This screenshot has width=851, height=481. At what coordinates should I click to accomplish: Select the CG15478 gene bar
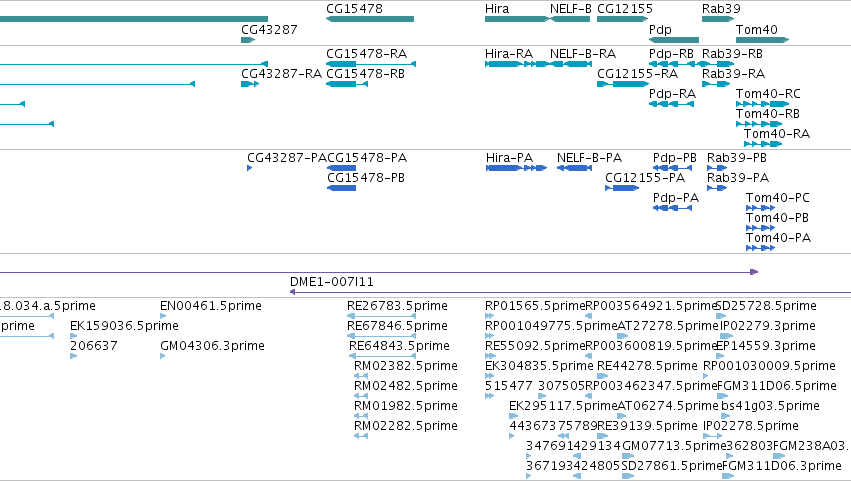[x=370, y=19]
